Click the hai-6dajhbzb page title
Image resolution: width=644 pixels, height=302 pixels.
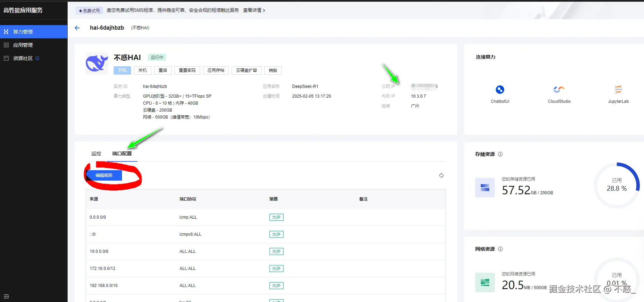pyautogui.click(x=107, y=28)
